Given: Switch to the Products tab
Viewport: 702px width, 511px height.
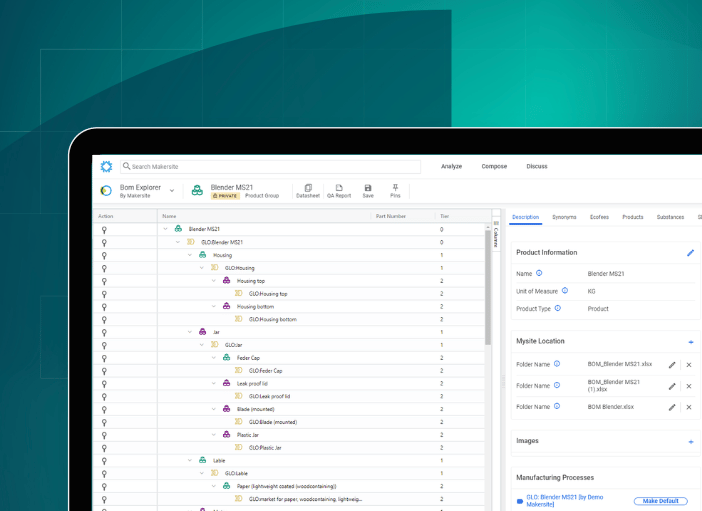Looking at the screenshot, I should (633, 217).
